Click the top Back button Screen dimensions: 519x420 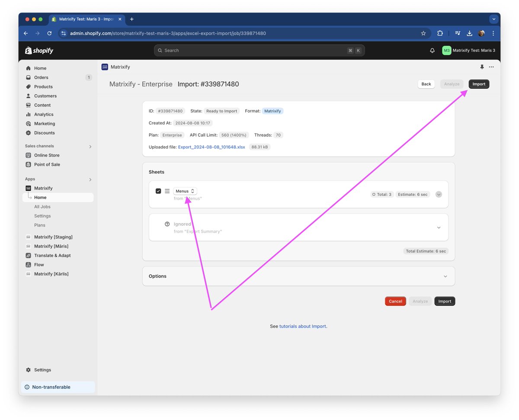(x=426, y=84)
